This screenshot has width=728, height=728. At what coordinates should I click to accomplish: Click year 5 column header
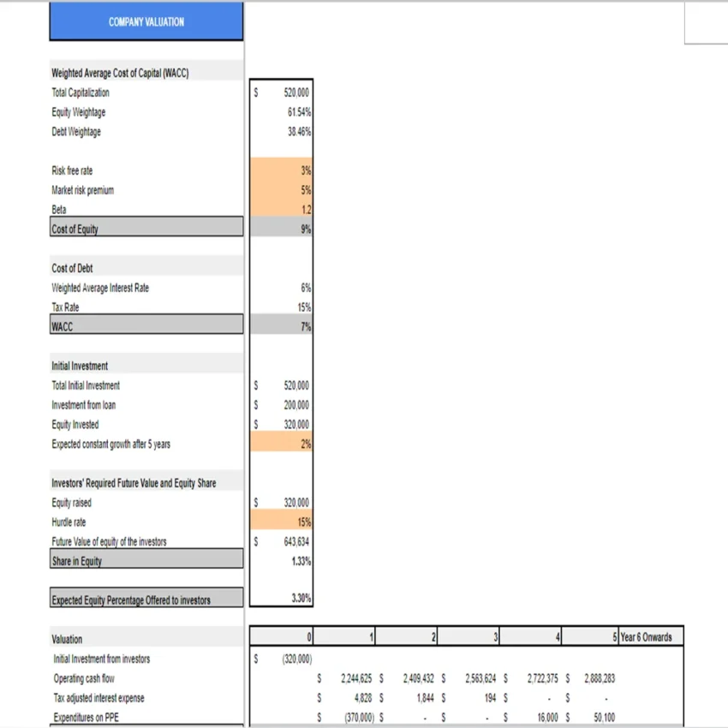[590, 636]
